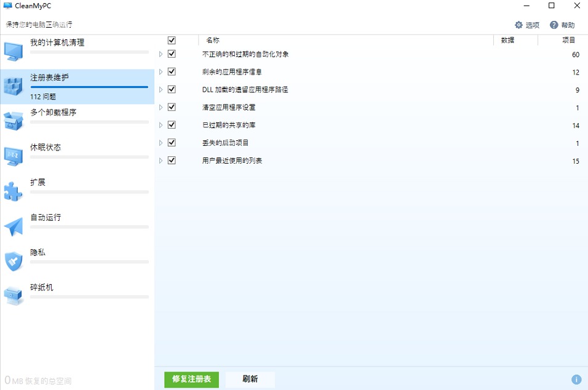Uncheck 不正确的和过期的自动化对象 checkbox
The image size is (588, 390).
172,54
